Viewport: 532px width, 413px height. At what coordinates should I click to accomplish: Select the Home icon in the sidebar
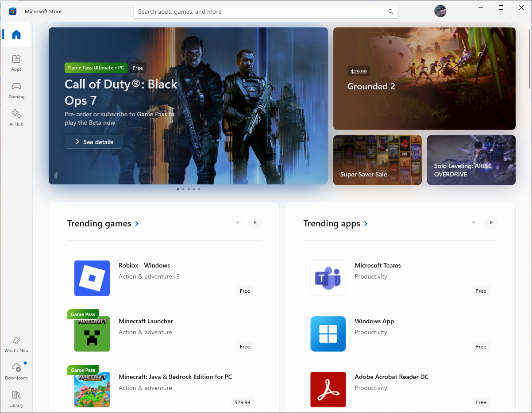pyautogui.click(x=16, y=34)
